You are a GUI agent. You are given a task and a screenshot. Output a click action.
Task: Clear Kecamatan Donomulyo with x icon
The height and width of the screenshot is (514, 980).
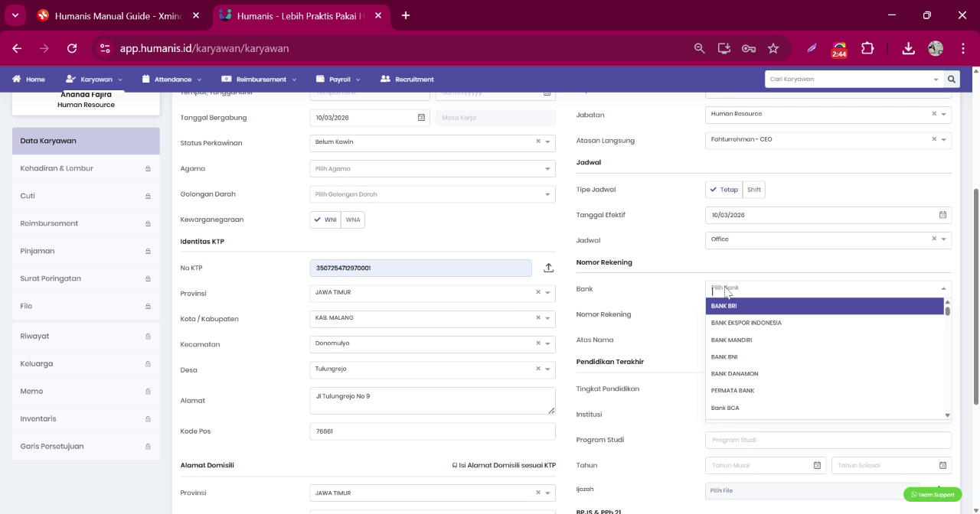(x=538, y=343)
